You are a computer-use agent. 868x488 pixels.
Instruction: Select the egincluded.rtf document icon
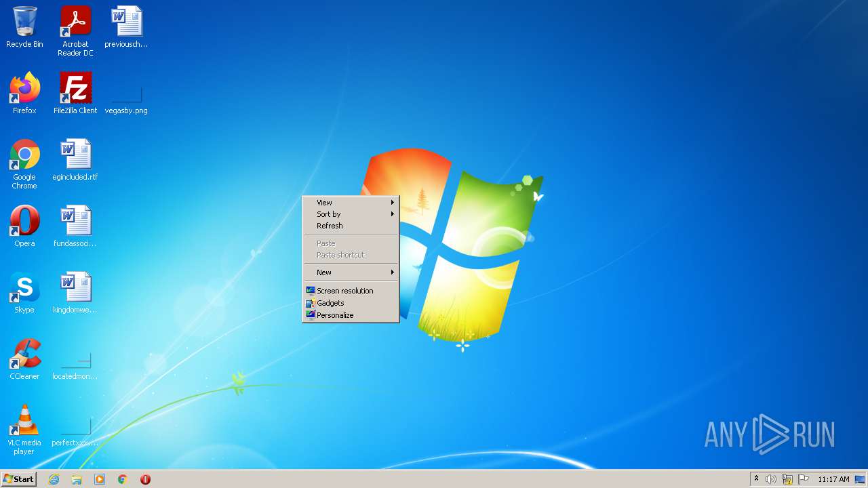click(x=75, y=160)
